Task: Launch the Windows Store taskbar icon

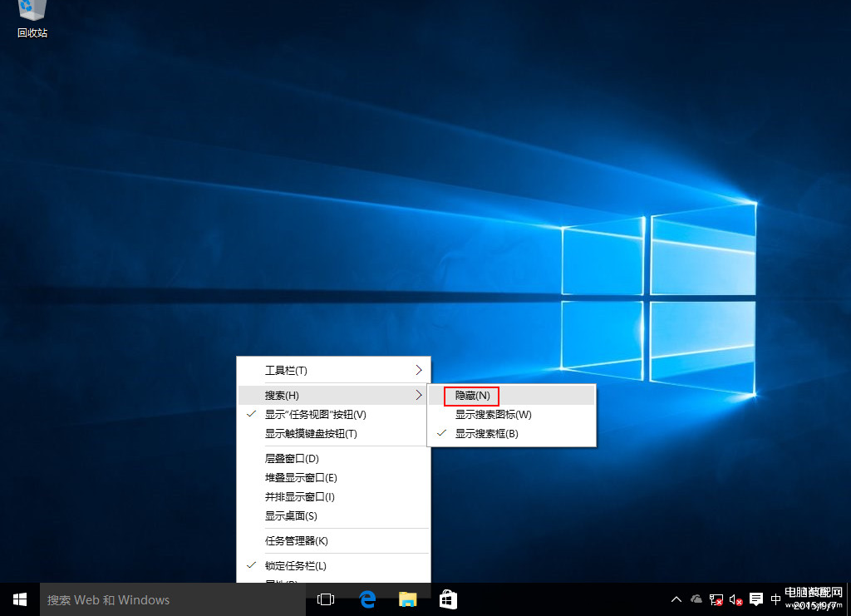Action: click(x=448, y=599)
